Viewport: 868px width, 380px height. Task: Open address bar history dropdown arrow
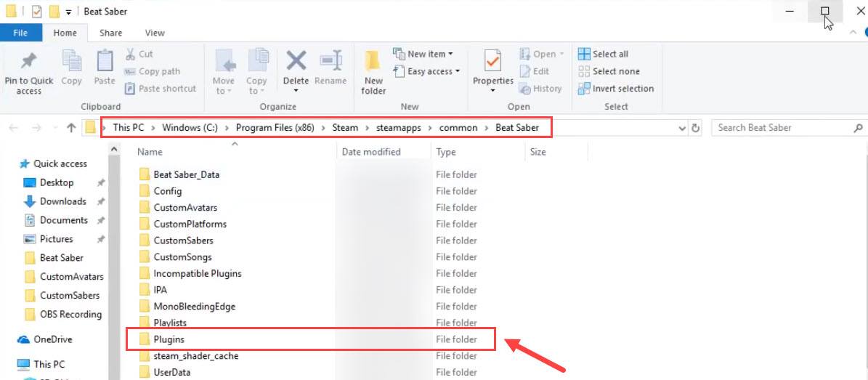coord(682,128)
